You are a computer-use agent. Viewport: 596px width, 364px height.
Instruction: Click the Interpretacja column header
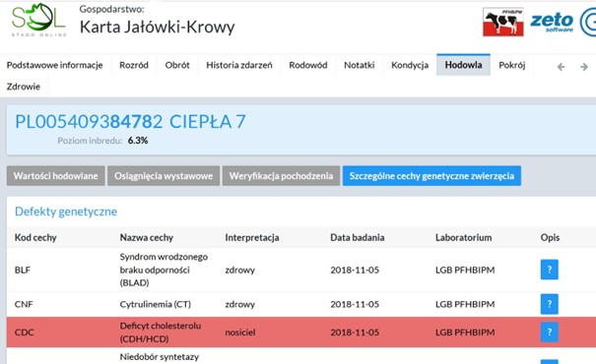point(252,238)
